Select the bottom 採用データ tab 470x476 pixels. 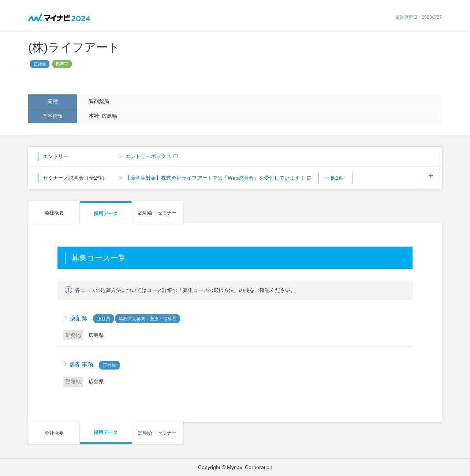click(x=106, y=432)
